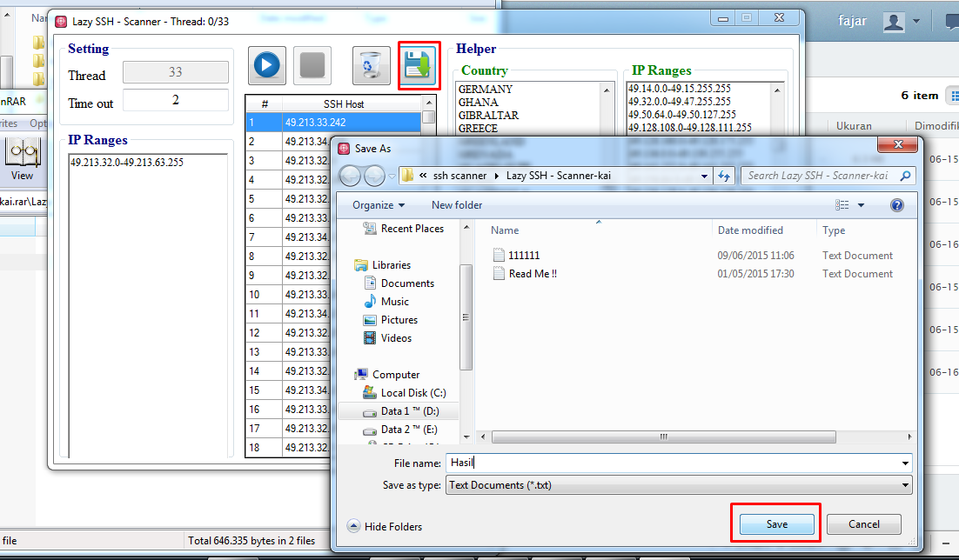Image resolution: width=959 pixels, height=560 pixels.
Task: Open Lazy SSH folder breadcrumb icon
Action: click(409, 175)
